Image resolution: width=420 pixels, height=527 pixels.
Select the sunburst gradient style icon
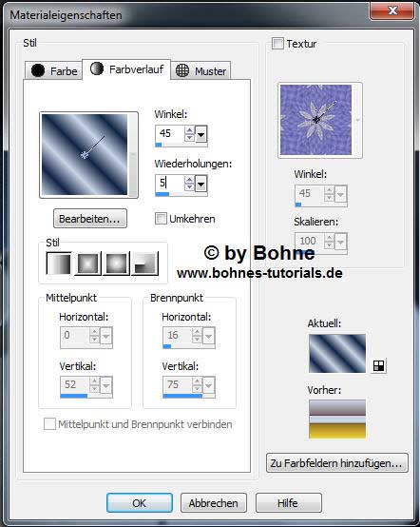116,263
